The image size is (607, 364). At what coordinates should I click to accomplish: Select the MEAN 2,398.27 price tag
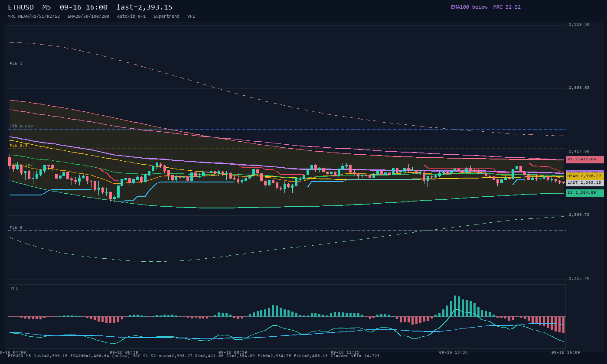pos(585,176)
